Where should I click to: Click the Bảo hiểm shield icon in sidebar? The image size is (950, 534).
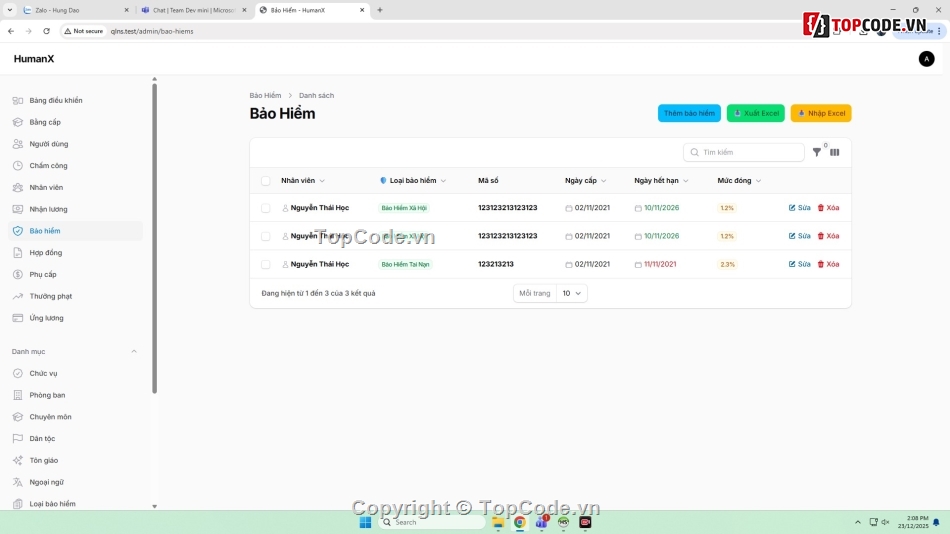[x=18, y=231]
